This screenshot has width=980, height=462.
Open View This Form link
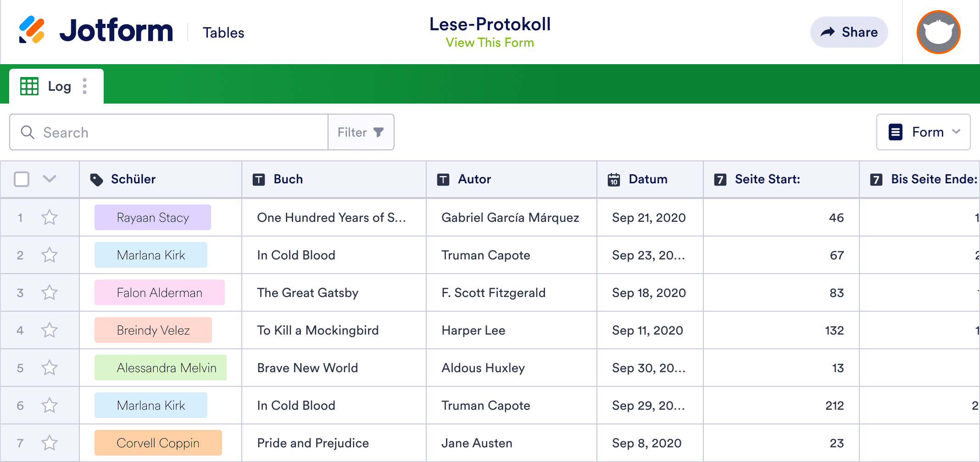(490, 43)
